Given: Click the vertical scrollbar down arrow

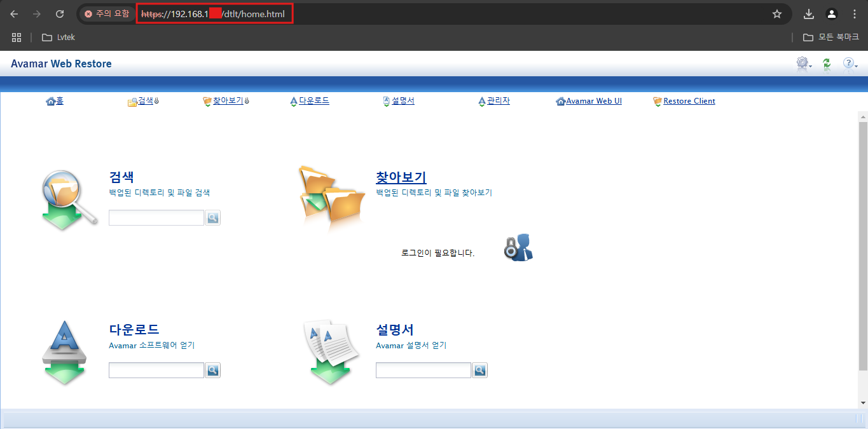Looking at the screenshot, I should (863, 403).
